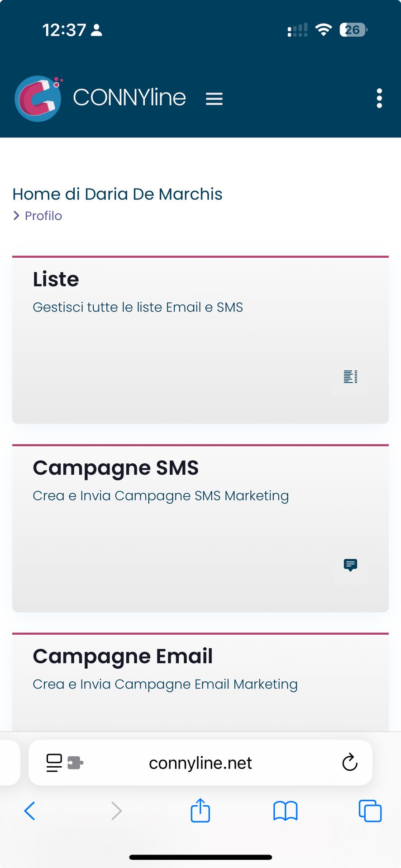Show all open Safari tabs

370,811
